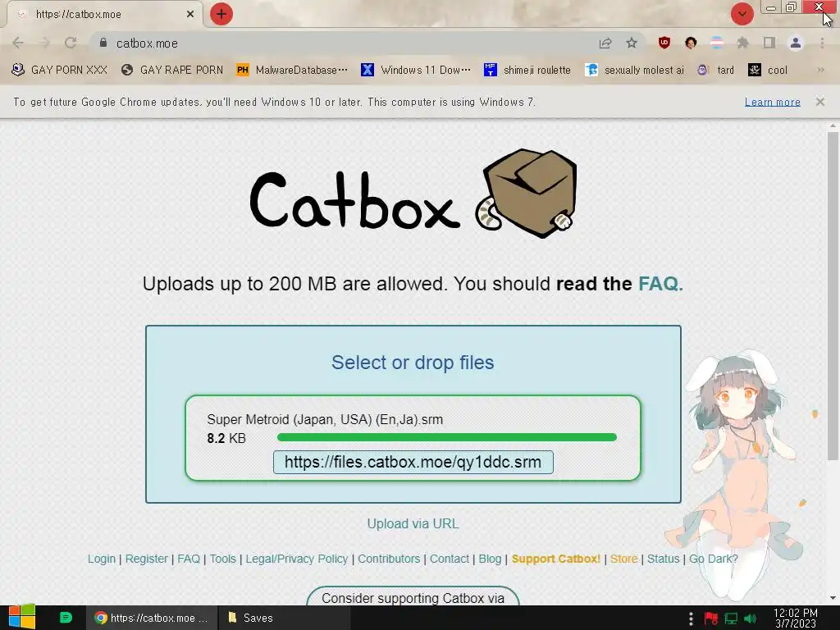
Task: Click the forward navigation arrow
Action: (44, 43)
